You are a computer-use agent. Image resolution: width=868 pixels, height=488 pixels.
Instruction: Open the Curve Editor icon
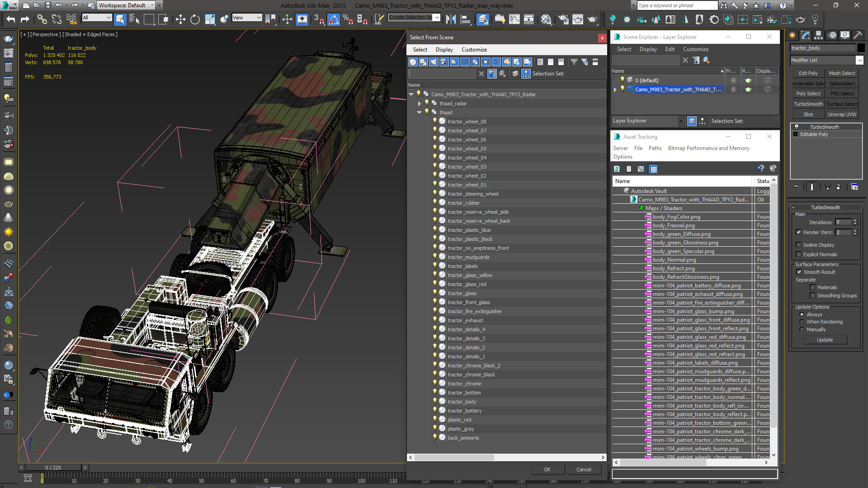coord(514,19)
